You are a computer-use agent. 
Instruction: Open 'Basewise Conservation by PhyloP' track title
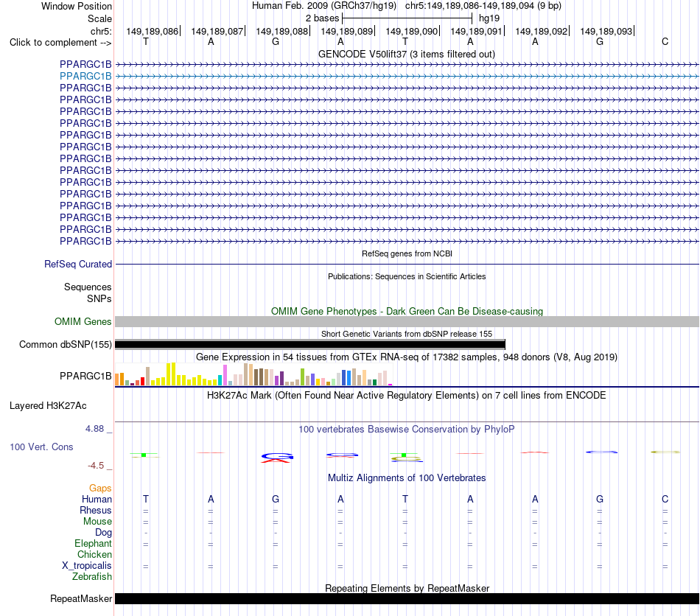[x=407, y=430]
